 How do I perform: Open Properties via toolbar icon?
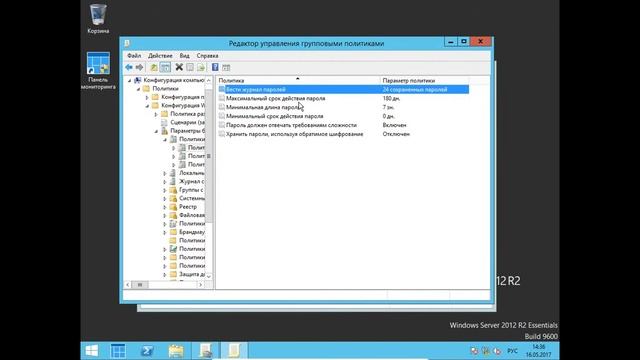pos(190,67)
